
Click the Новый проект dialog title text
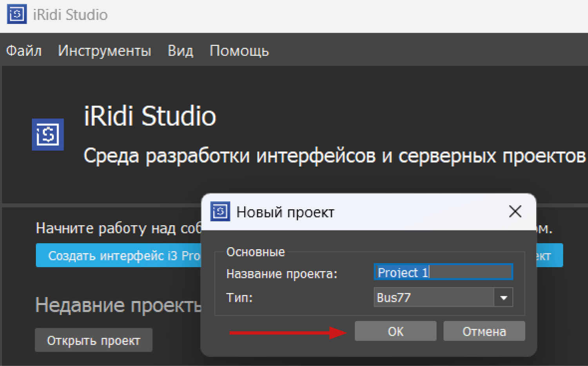[x=285, y=212]
